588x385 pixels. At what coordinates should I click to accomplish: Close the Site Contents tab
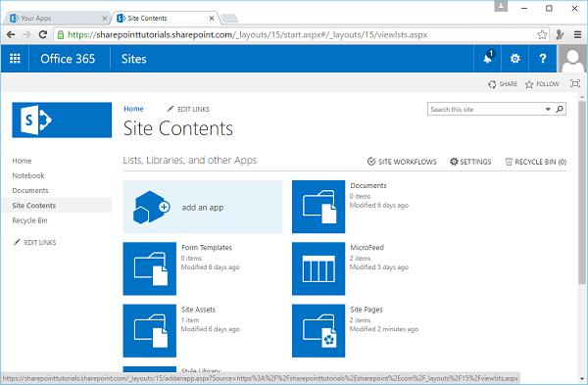point(212,18)
